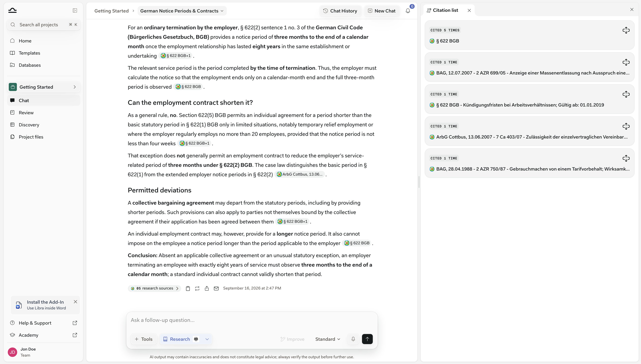The height and width of the screenshot is (364, 641).
Task: Close the Citation list tab
Action: tap(469, 10)
